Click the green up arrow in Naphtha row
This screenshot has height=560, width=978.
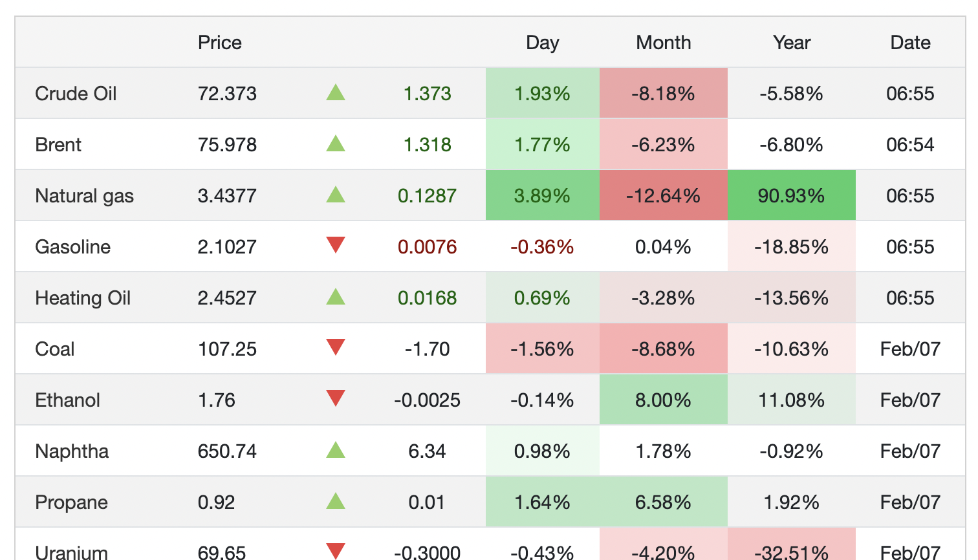336,450
